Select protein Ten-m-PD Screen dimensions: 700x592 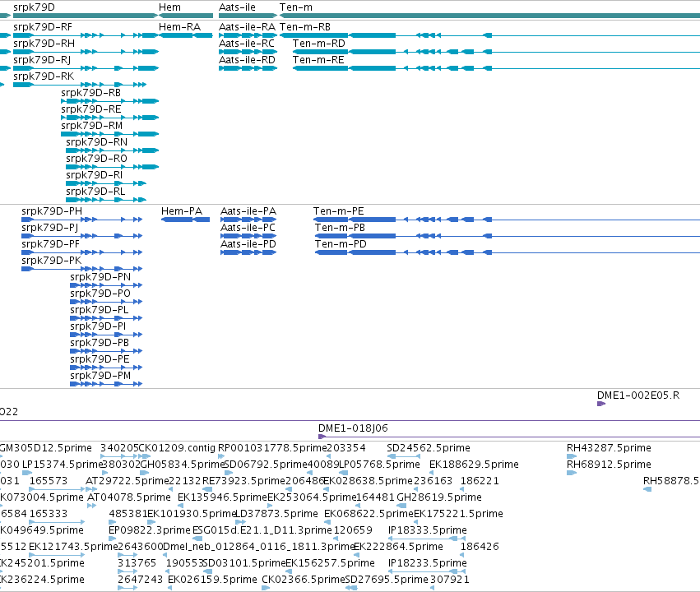click(341, 244)
